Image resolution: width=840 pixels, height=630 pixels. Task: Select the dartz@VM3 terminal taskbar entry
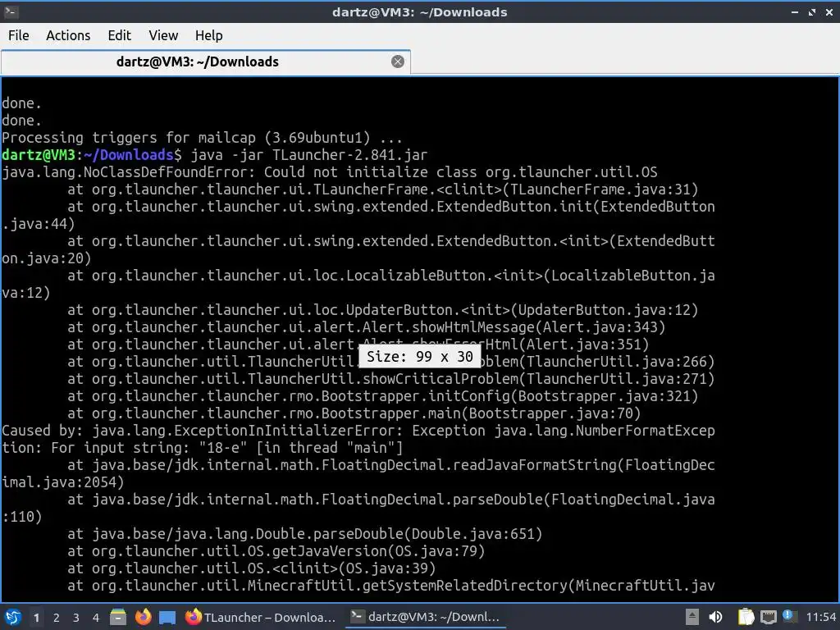(426, 617)
